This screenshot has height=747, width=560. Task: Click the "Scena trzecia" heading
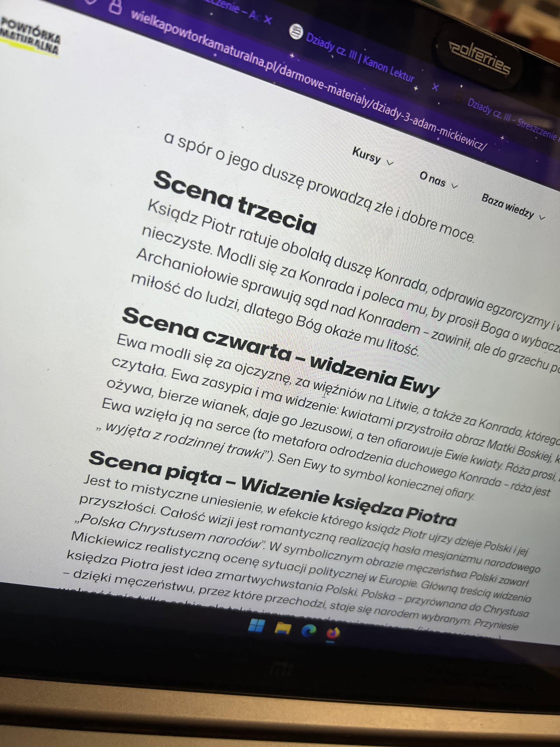pos(235,203)
